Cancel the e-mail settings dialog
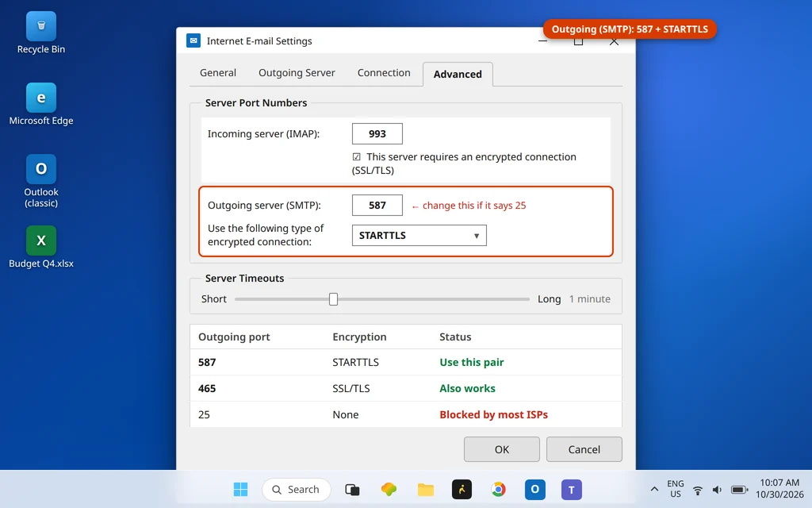The width and height of the screenshot is (812, 508). point(584,449)
